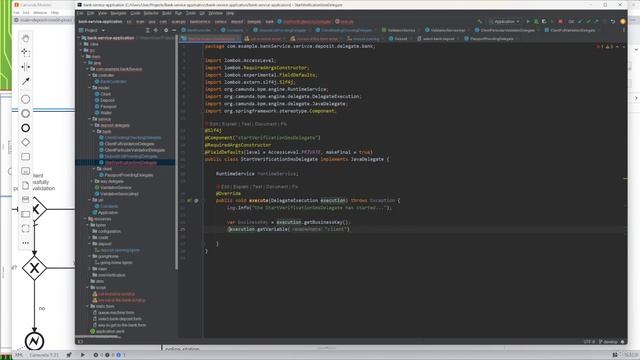
Task: Collapse the bank-service-application root node
Action: click(79, 38)
